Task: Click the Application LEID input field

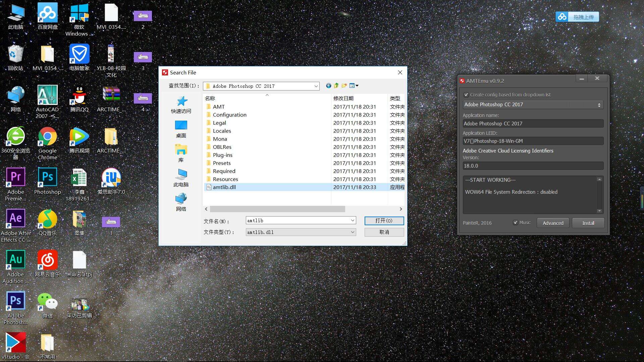Action: (533, 141)
